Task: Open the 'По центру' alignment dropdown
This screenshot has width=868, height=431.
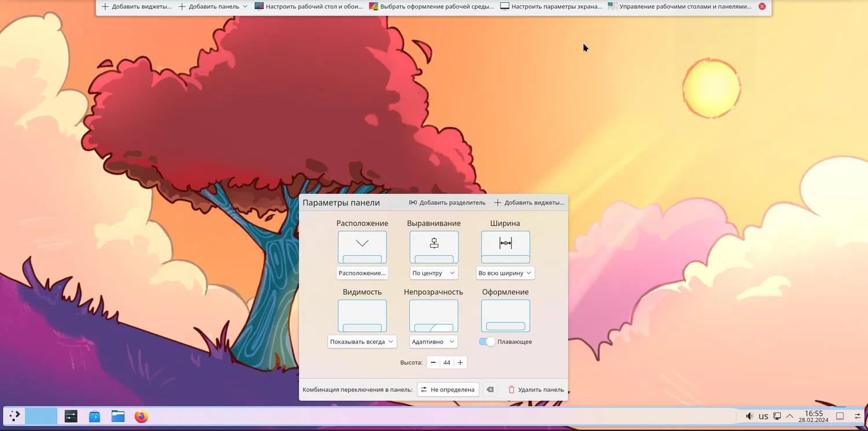Action: pos(434,273)
